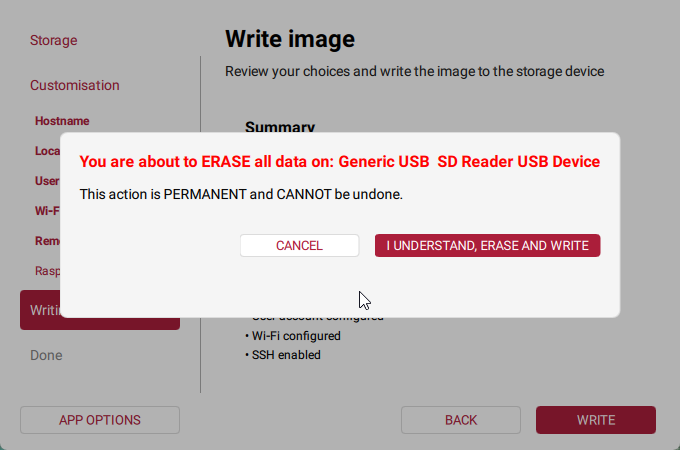Go back using the BACK button
The height and width of the screenshot is (450, 680).
(x=461, y=420)
